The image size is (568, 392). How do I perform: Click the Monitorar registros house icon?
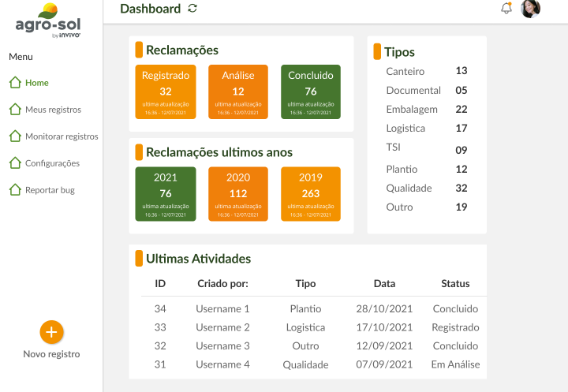pyautogui.click(x=15, y=136)
